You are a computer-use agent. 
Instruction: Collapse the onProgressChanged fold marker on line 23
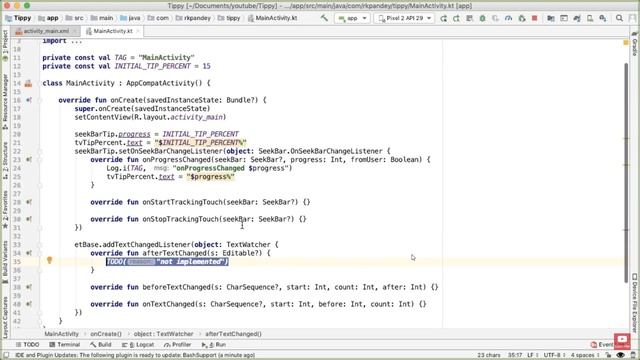tap(40, 160)
